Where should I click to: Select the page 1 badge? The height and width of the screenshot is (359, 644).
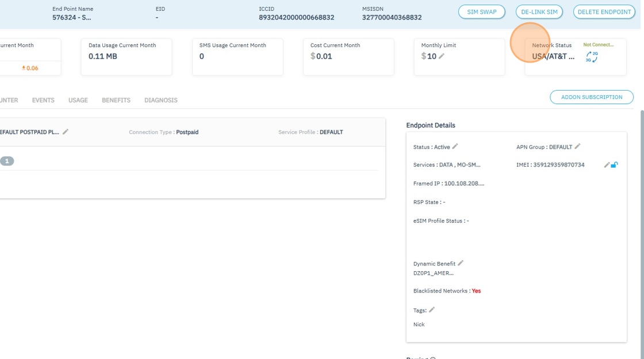[x=7, y=161]
